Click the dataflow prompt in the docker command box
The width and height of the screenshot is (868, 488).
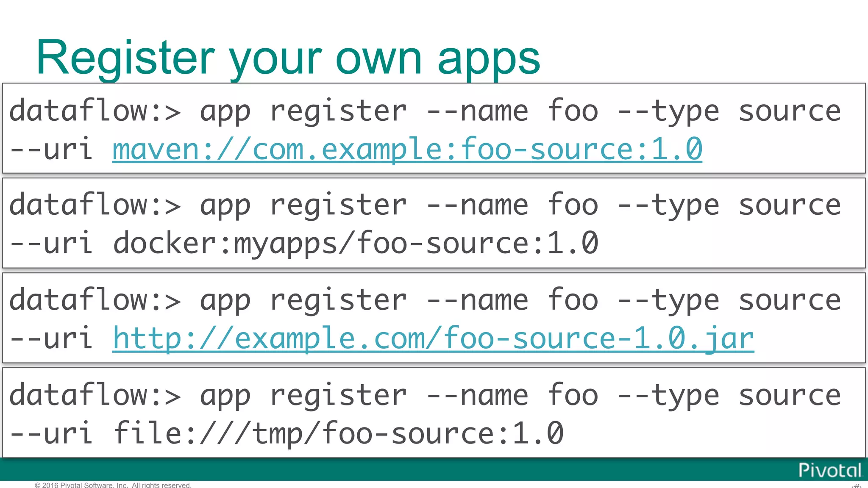click(x=95, y=205)
